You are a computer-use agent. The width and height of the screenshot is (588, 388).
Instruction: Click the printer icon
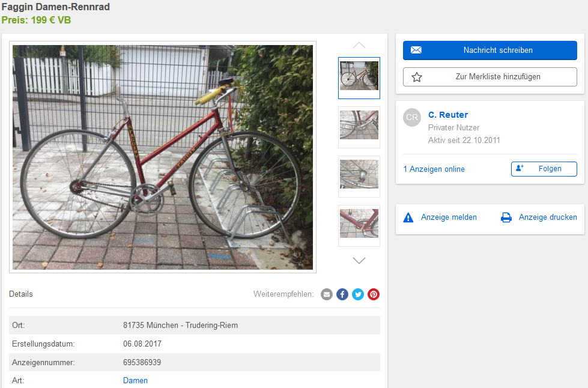coord(506,217)
